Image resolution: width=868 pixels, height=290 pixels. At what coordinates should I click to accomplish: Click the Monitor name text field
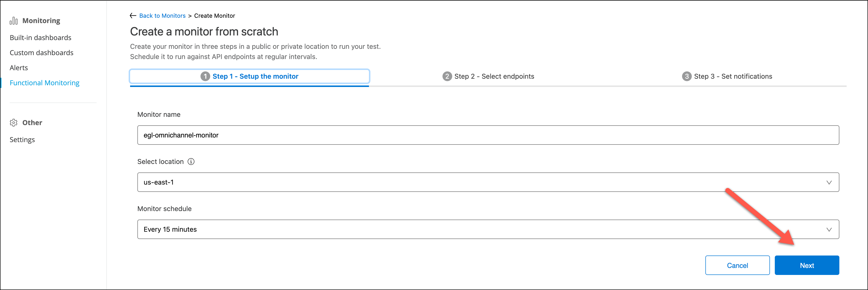point(488,135)
